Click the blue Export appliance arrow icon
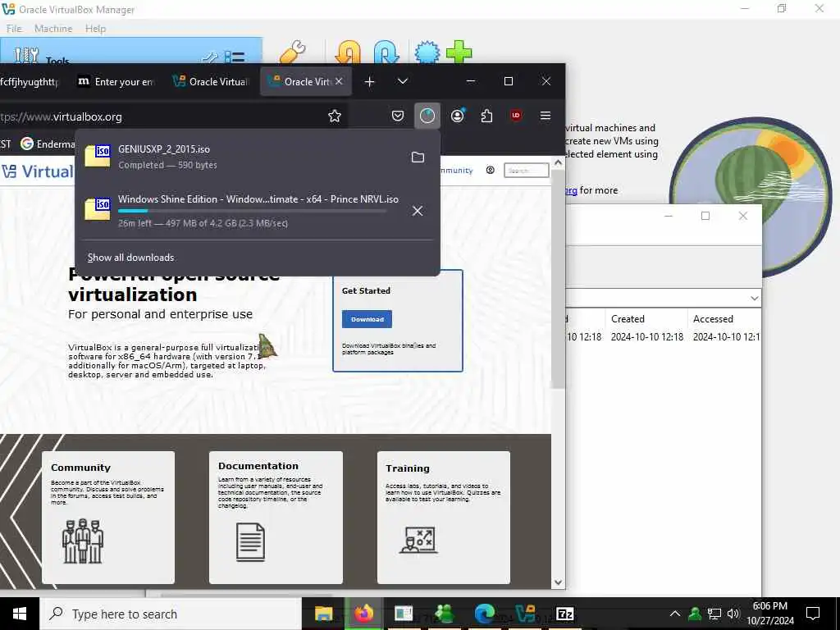840x630 pixels. coord(386,52)
